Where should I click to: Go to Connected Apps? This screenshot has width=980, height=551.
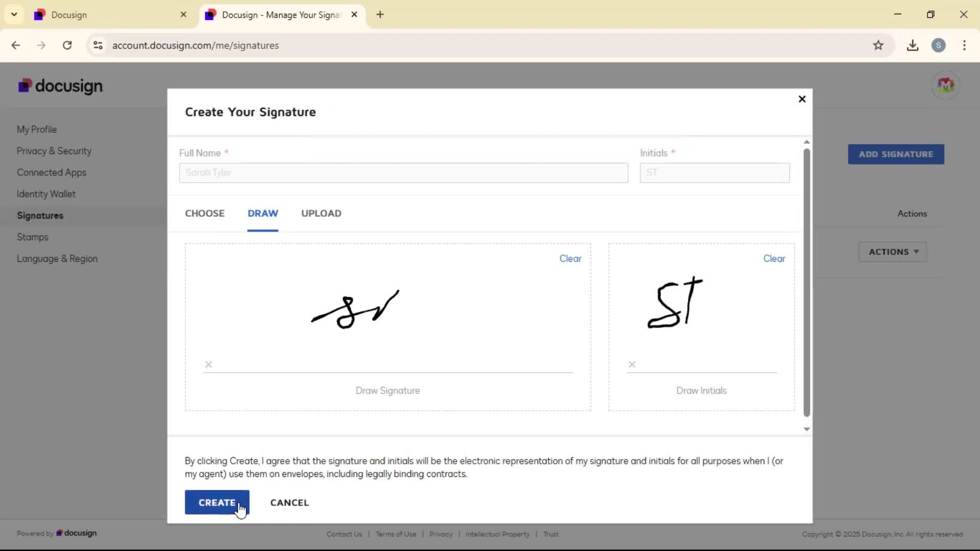[x=52, y=172]
